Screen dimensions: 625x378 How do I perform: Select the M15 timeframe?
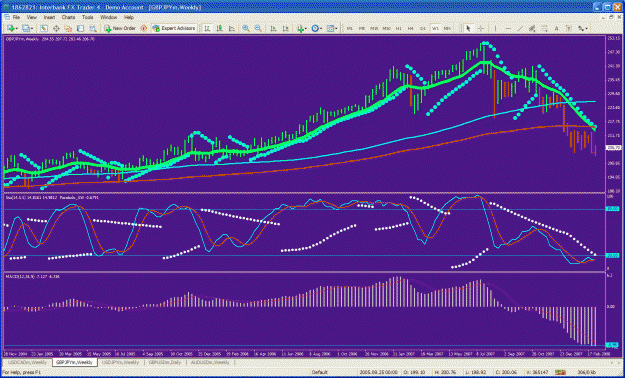pos(374,28)
